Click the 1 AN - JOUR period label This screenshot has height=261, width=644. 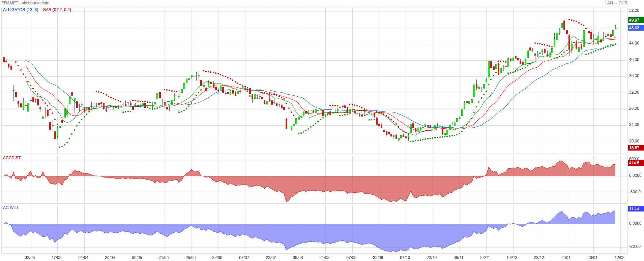(x=616, y=3)
